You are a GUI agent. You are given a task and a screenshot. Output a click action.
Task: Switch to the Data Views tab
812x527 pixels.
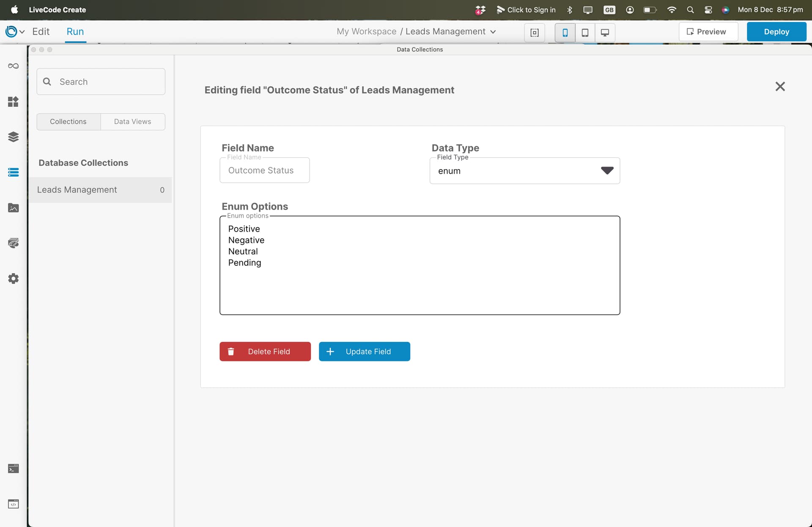tap(132, 122)
